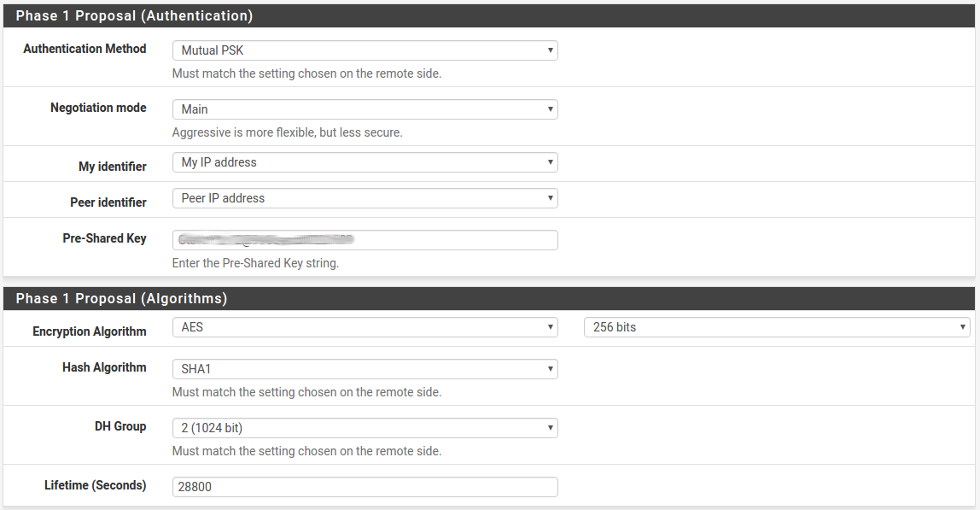The width and height of the screenshot is (980, 510).
Task: Click the Phase 1 Proposal (Authentication) header
Action: tap(134, 15)
